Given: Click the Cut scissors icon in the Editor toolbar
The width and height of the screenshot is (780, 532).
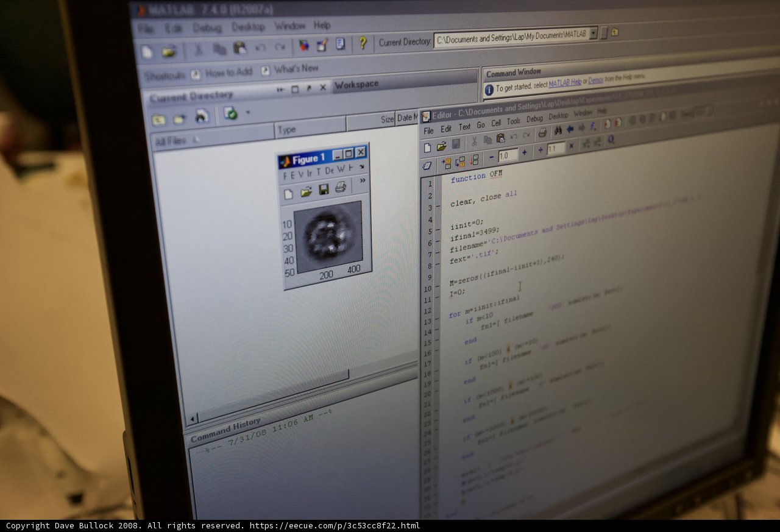Looking at the screenshot, I should coord(473,142).
